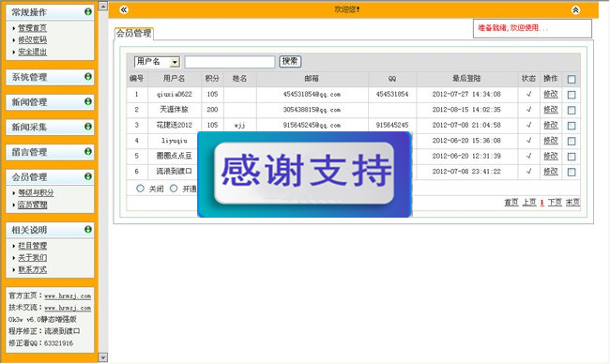Toggle the 常规操作 panel green icon
Screen dimensions: 610x364
click(x=88, y=12)
